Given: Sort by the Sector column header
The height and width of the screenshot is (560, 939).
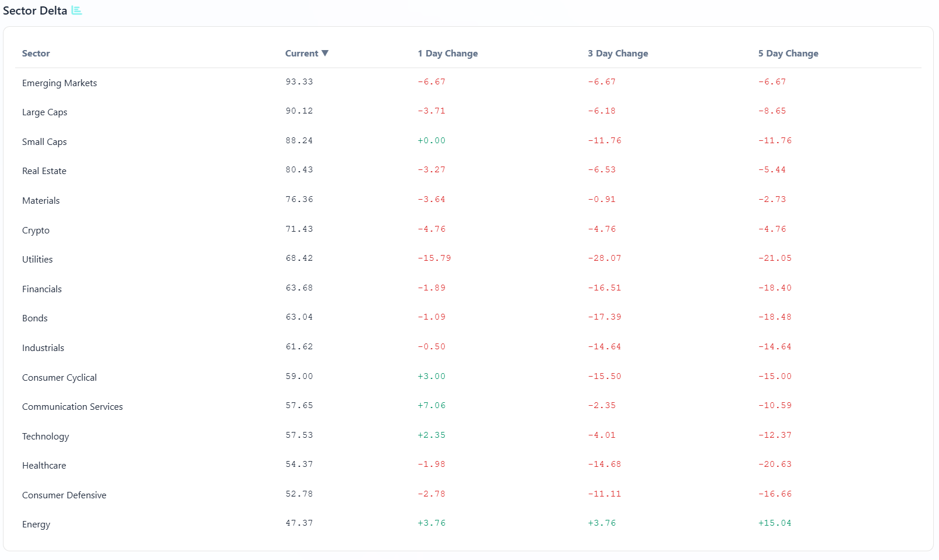Looking at the screenshot, I should coord(36,54).
